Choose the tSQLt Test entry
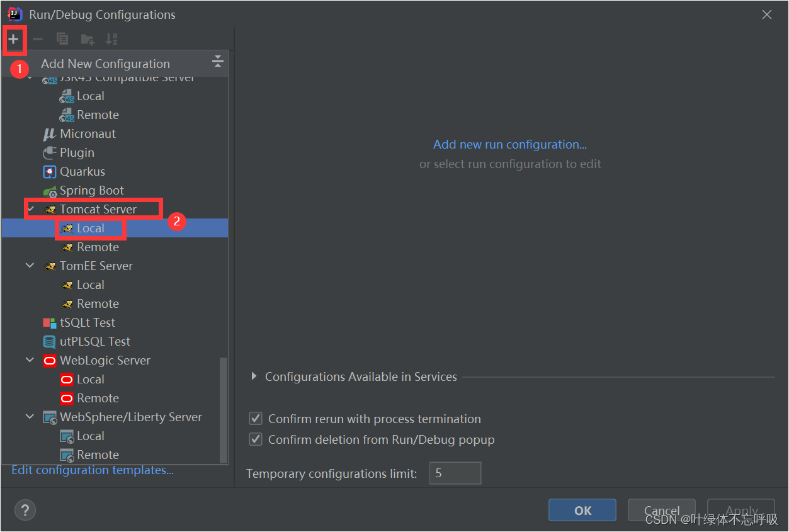This screenshot has height=532, width=789. coord(88,322)
